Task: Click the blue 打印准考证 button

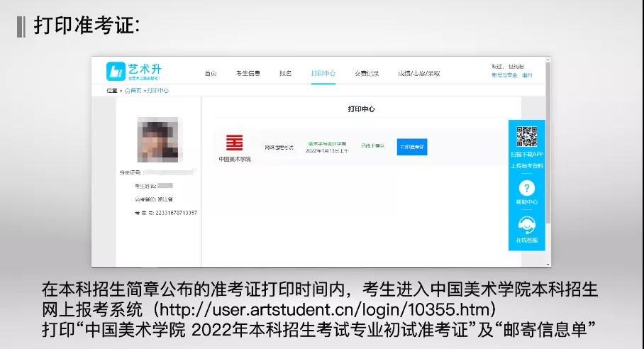Action: click(x=412, y=147)
